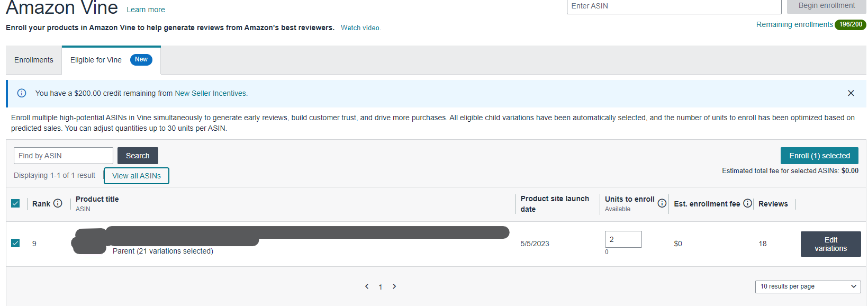Dismiss the $200 credit notification banner

click(851, 93)
